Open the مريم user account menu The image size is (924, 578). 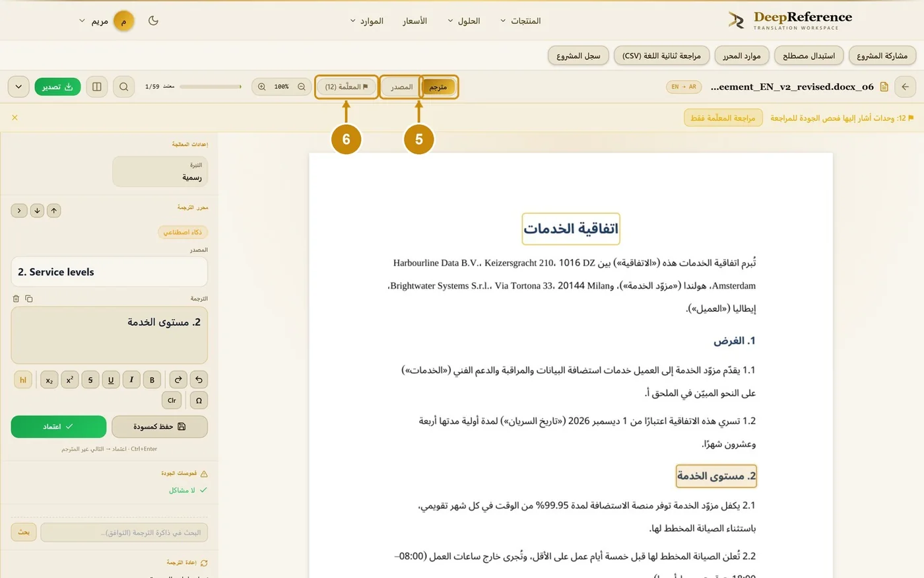pos(106,21)
